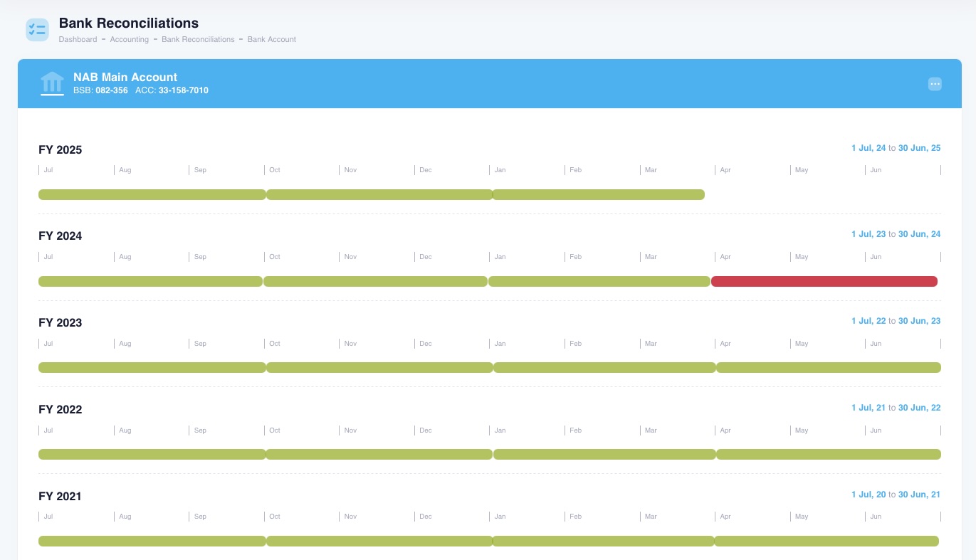Click the Bank Reconciliations breadcrumb link
Image resolution: width=976 pixels, height=560 pixels.
tap(198, 39)
